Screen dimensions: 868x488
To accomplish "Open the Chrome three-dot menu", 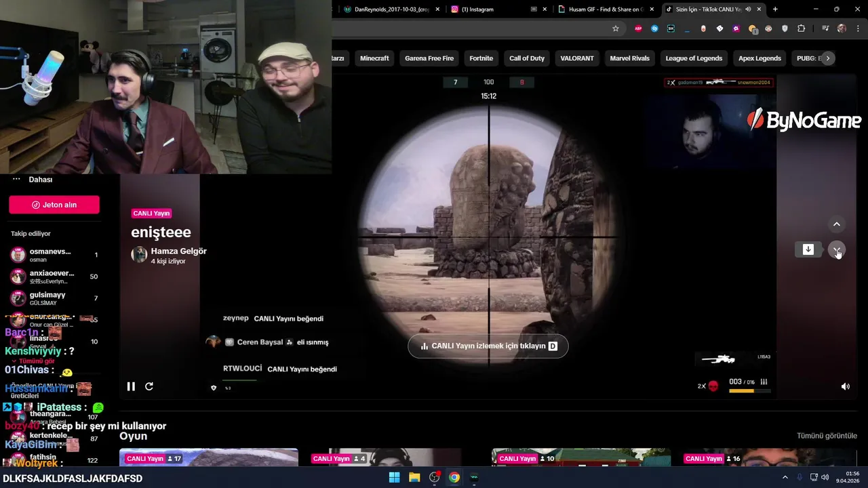I will pos(857,28).
